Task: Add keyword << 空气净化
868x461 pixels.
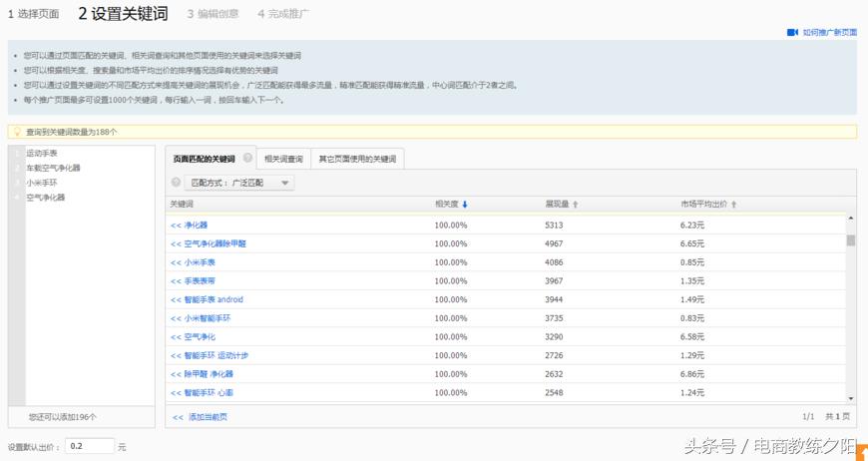Action: coord(193,337)
